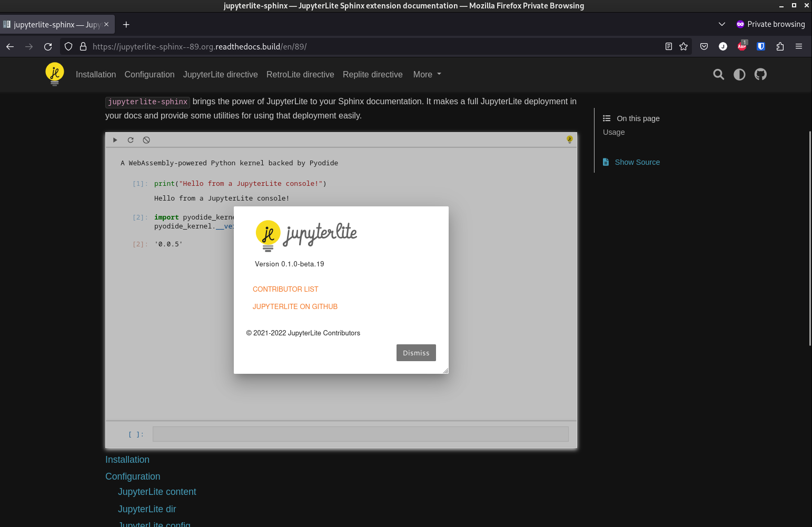Open the Configuration nav item
Viewport: 812px width, 527px height.
click(150, 74)
